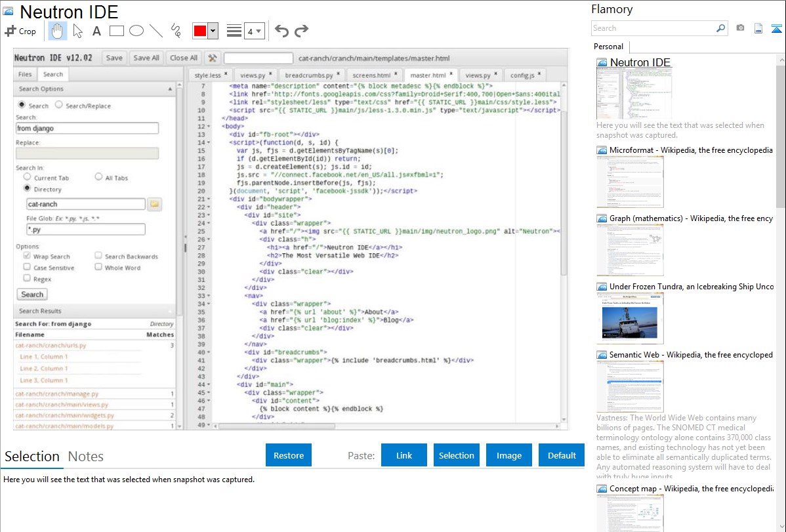Click the blue upload icon in Flamory header
This screenshot has height=532, width=786.
pyautogui.click(x=776, y=29)
